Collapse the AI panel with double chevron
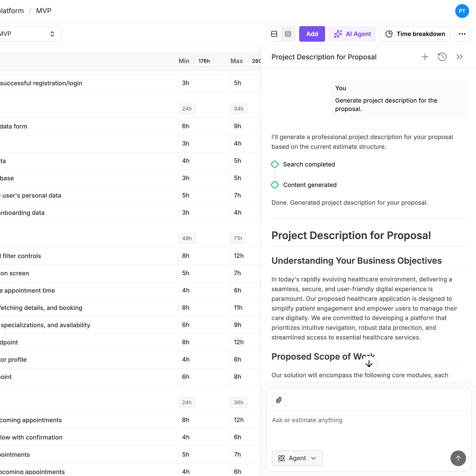 [459, 57]
